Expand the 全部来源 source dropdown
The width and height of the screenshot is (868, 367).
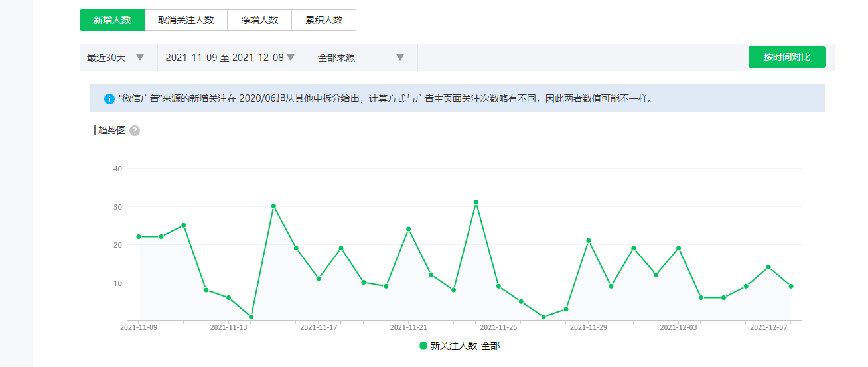pyautogui.click(x=364, y=58)
